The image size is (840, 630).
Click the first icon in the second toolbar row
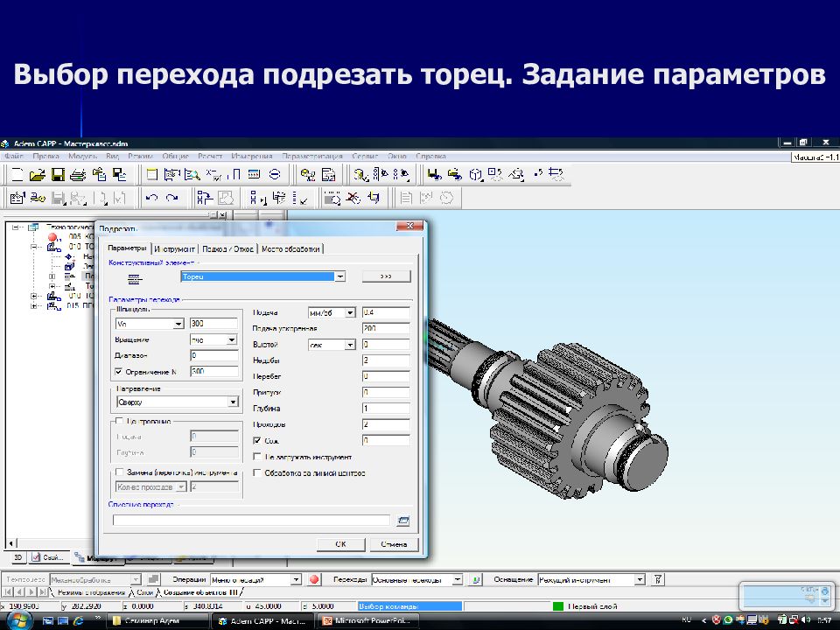pos(17,199)
